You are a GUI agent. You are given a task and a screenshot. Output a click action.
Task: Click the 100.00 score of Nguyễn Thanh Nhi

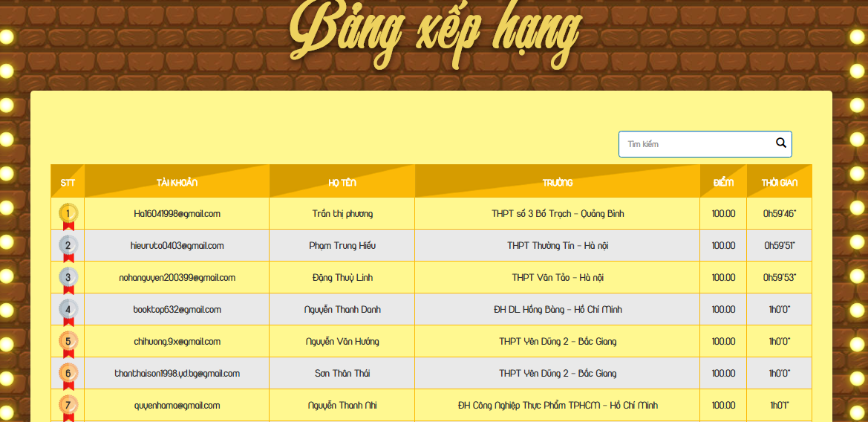tap(723, 406)
